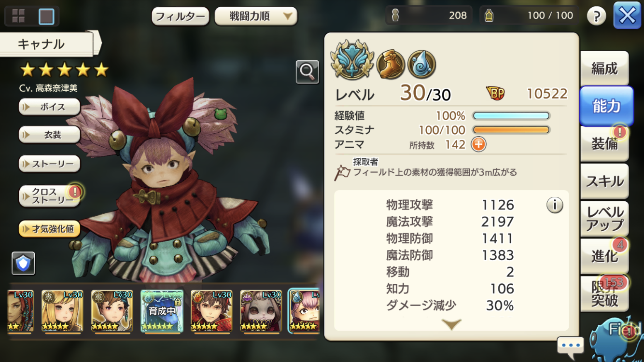Tap the orange スタミナ bar
Image resolution: width=644 pixels, height=362 pixels.
click(x=511, y=130)
